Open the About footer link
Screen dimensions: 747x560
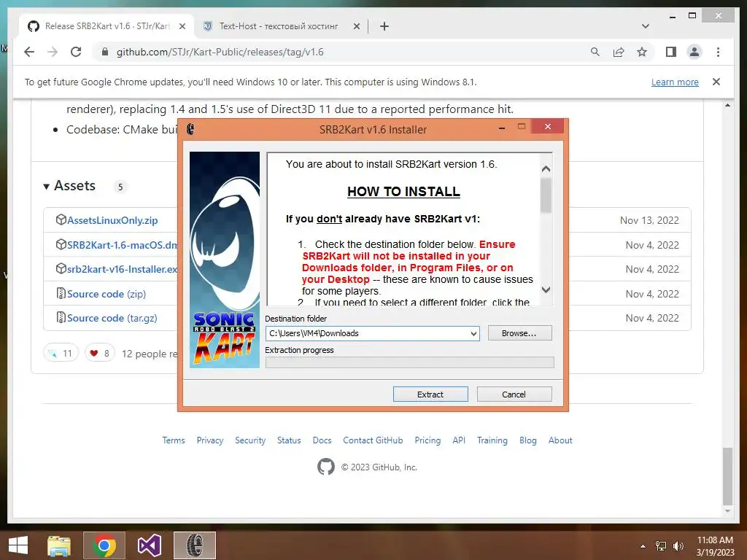click(x=560, y=440)
